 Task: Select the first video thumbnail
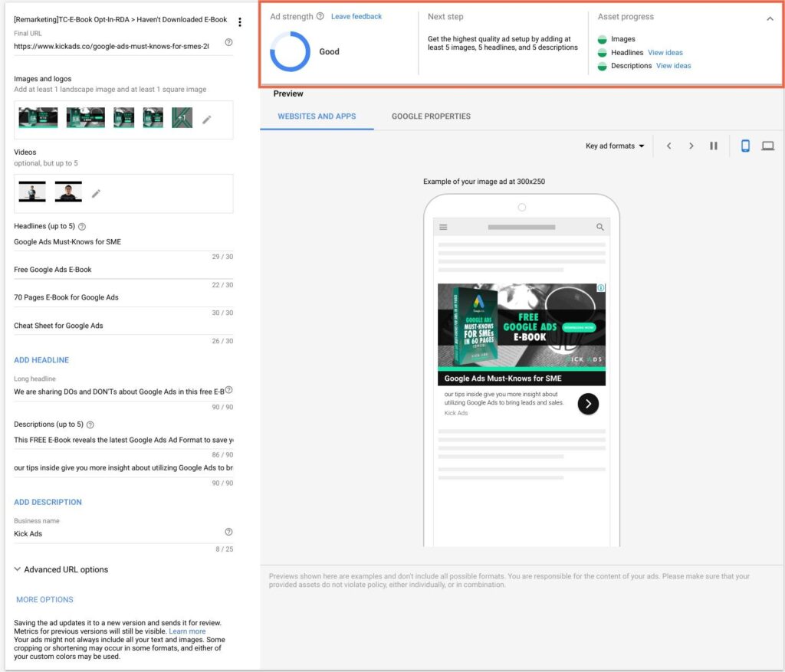pos(32,192)
